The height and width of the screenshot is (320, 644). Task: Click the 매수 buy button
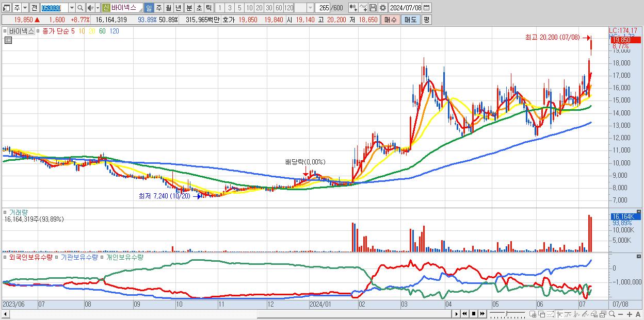[391, 20]
